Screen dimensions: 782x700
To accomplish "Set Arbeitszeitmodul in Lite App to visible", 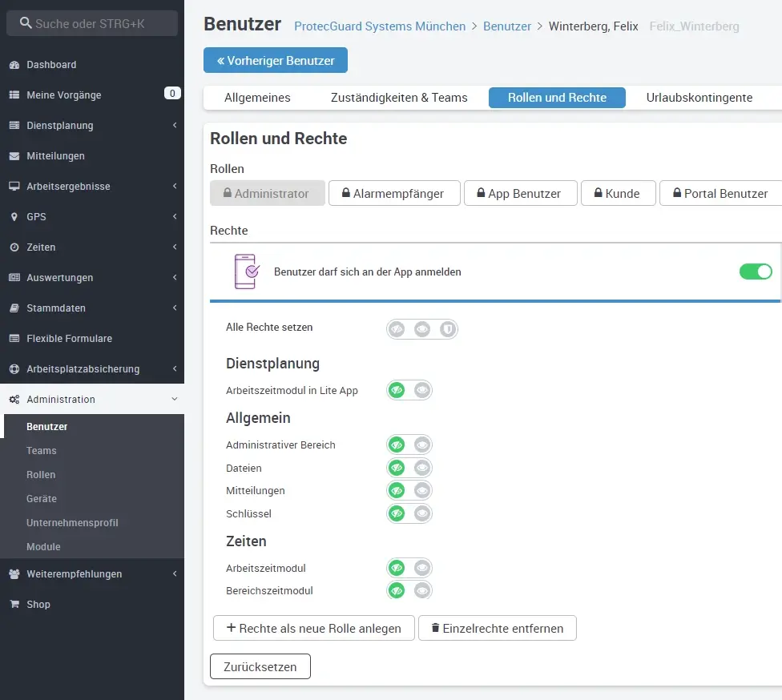I will [x=422, y=391].
